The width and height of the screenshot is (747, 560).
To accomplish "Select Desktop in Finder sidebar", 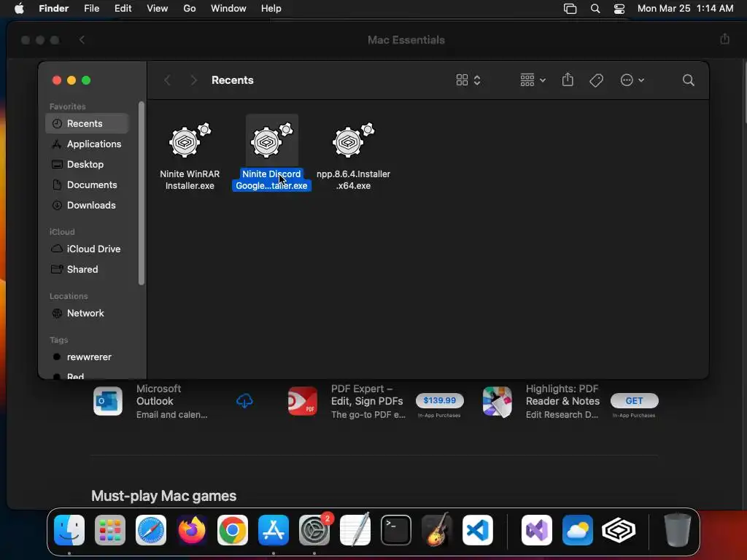I will [x=88, y=164].
